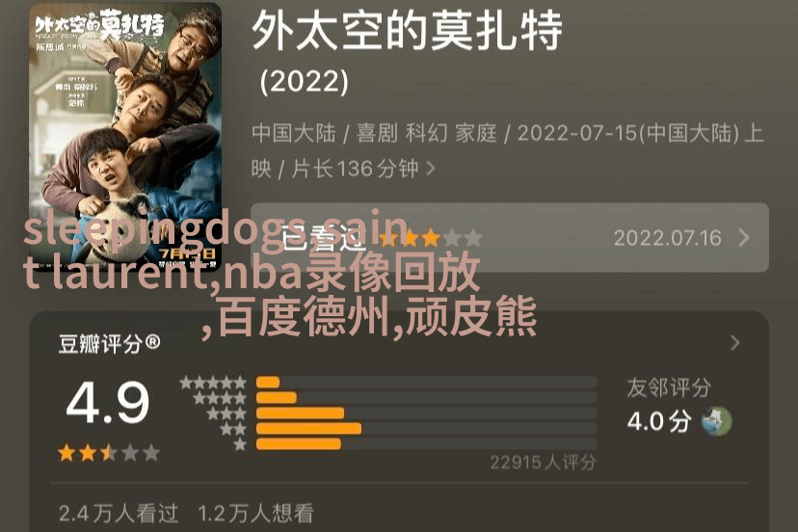Viewport: 798px width, 532px height.
Task: Expand the 豆瓣评分 section chevron
Action: 734,343
